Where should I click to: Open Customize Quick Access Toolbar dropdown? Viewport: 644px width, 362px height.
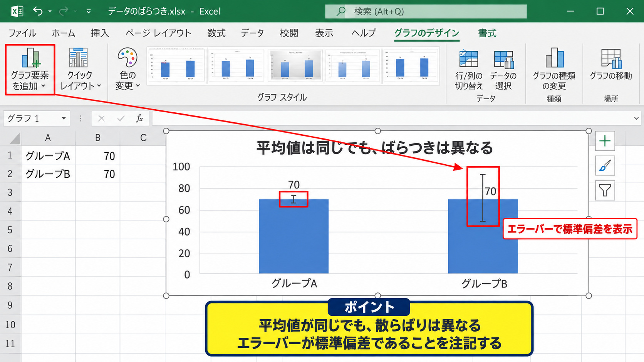(89, 12)
